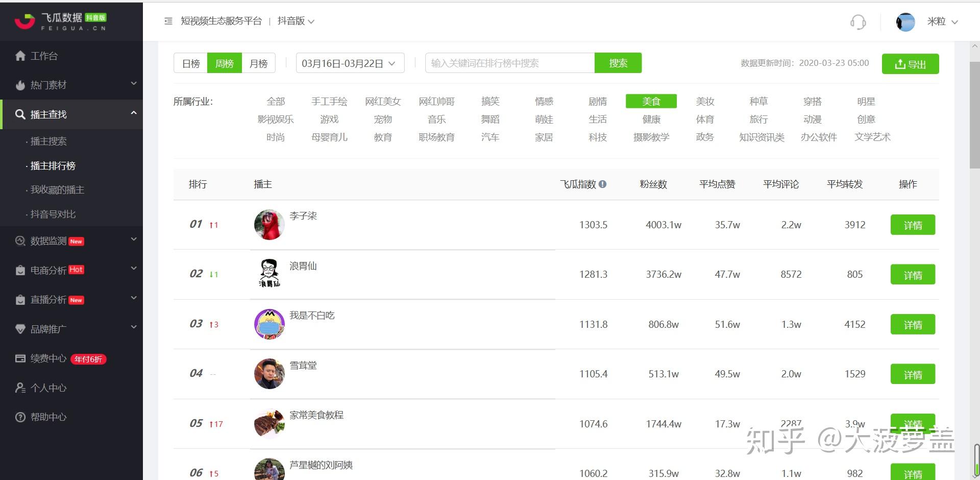Viewport: 980px width, 480px height.
Task: Click the 直播分析 bag icon
Action: coord(20,300)
